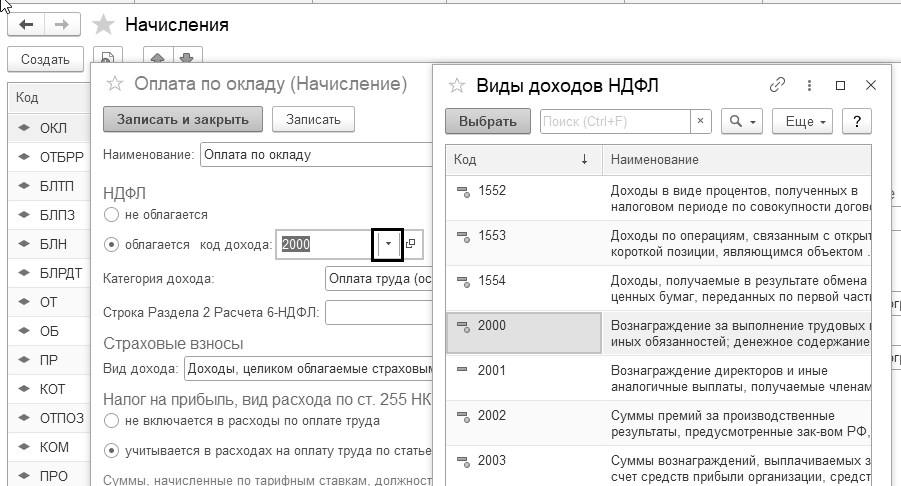
Task: Open the three-dot menu in Виды доходов НДФЛ
Action: [809, 86]
